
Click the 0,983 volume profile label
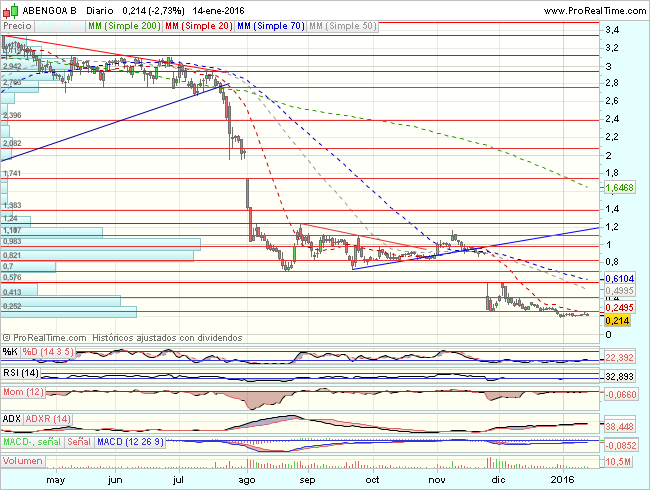point(12,241)
